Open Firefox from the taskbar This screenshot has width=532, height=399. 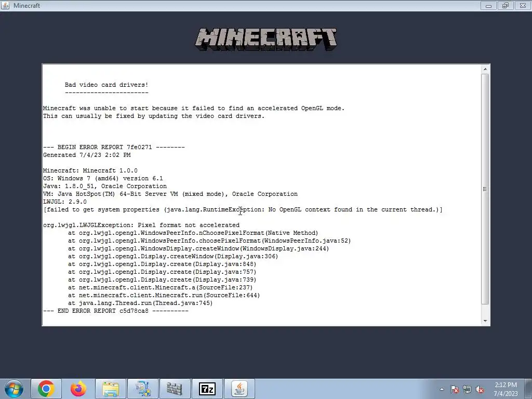[78, 389]
